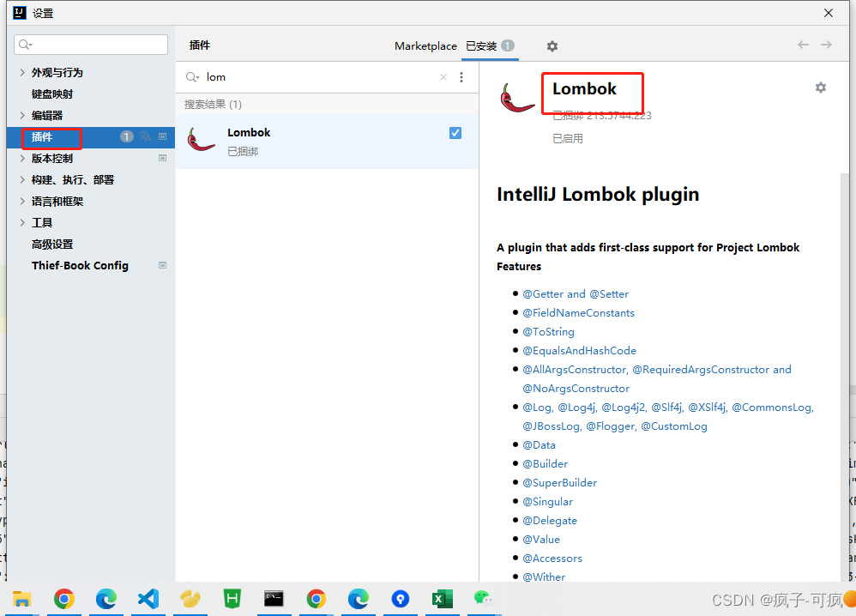Open the @Builder link

[546, 463]
